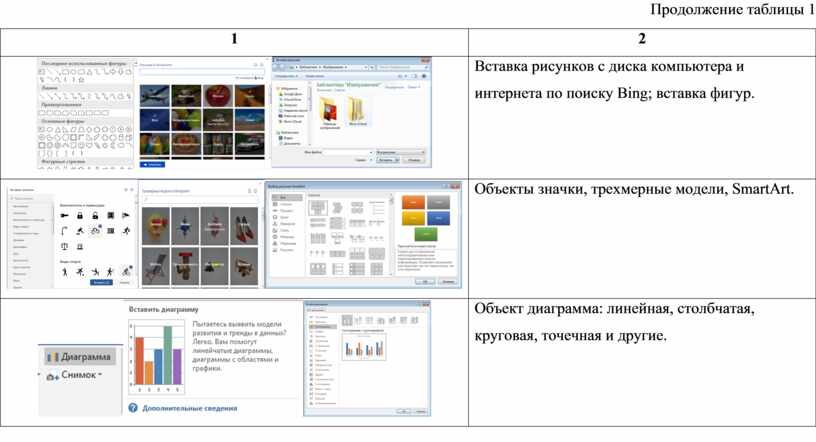Select the red shoes 3D model thumbnail
This screenshot has height=442, width=816.
coord(244,225)
